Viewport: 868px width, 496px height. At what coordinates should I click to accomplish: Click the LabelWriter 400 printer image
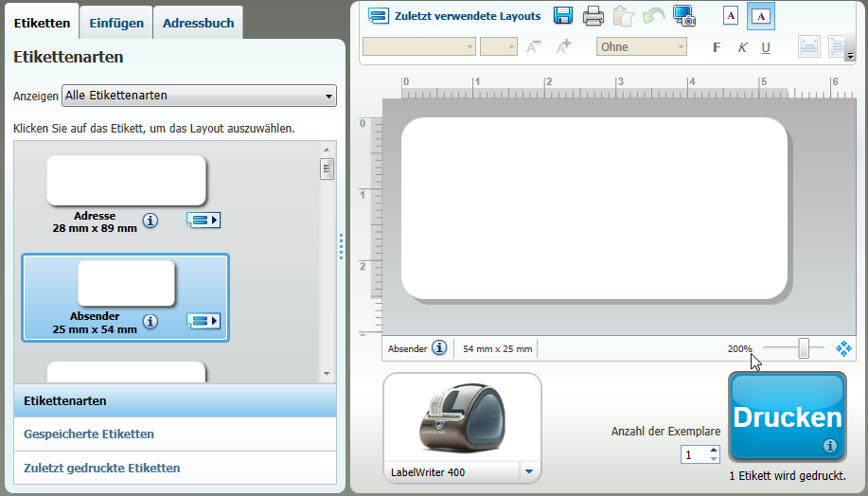[x=462, y=419]
